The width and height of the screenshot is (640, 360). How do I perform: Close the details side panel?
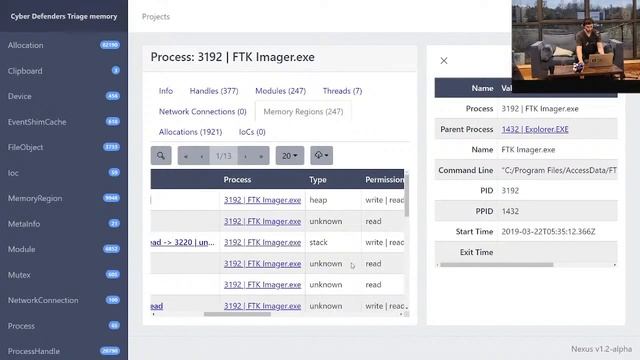click(444, 61)
